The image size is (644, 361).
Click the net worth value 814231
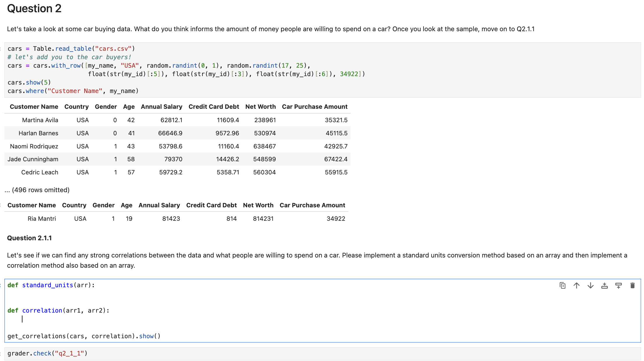point(263,219)
